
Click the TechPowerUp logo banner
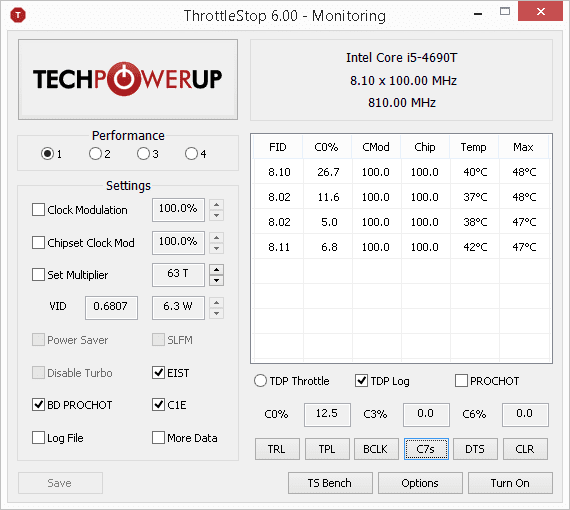128,79
